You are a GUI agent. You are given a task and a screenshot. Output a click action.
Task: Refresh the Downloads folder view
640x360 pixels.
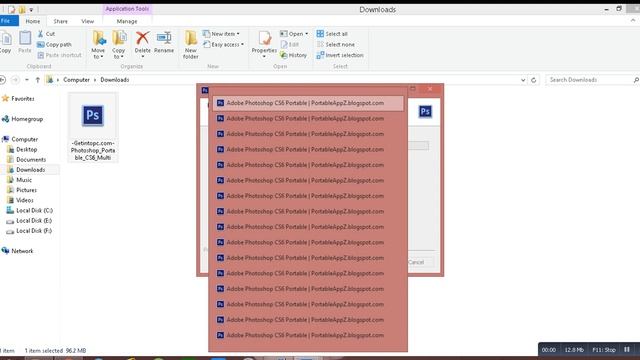pyautogui.click(x=533, y=80)
